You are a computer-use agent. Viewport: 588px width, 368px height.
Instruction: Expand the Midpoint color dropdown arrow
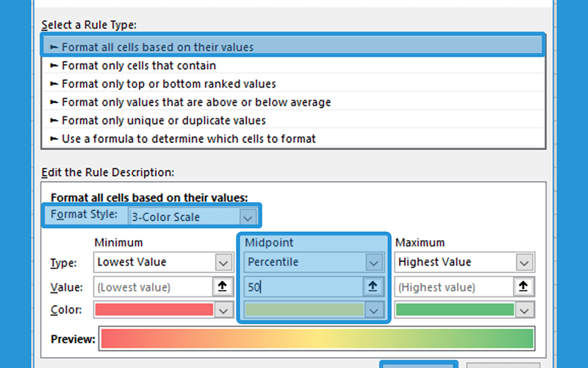(x=374, y=310)
